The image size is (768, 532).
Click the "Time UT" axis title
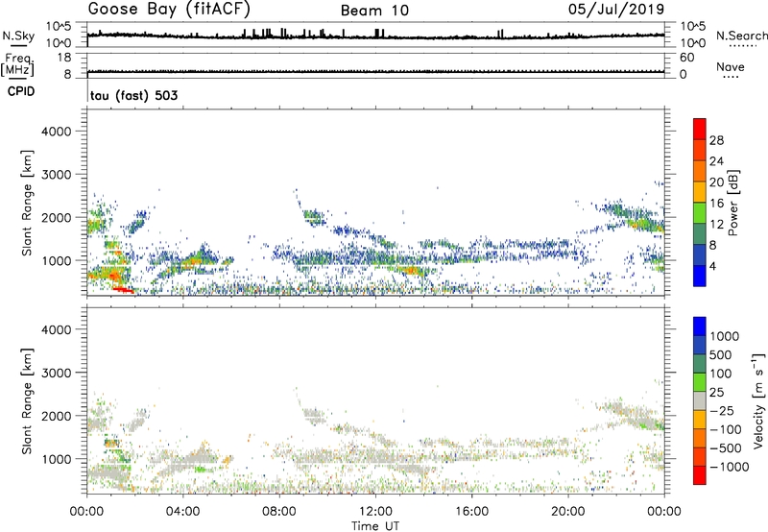375,526
